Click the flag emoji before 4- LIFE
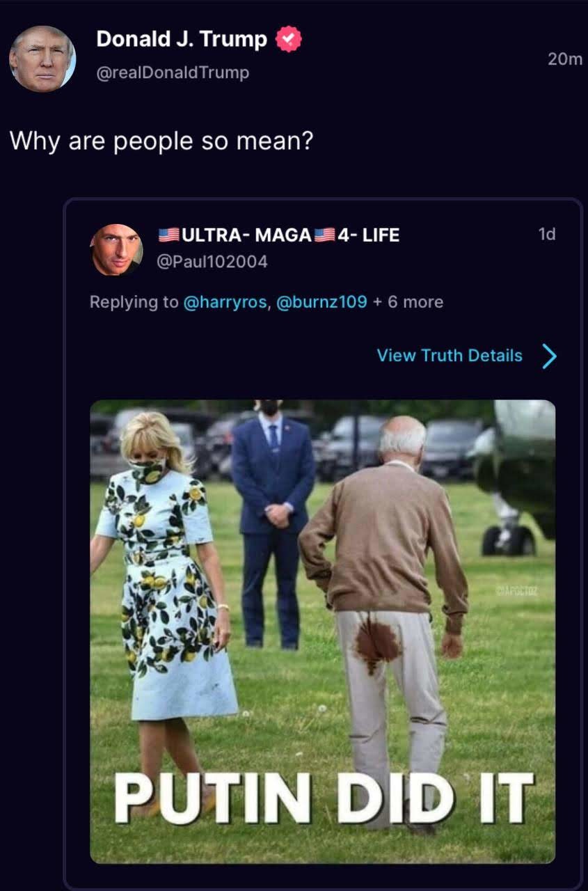The image size is (588, 891). (324, 235)
